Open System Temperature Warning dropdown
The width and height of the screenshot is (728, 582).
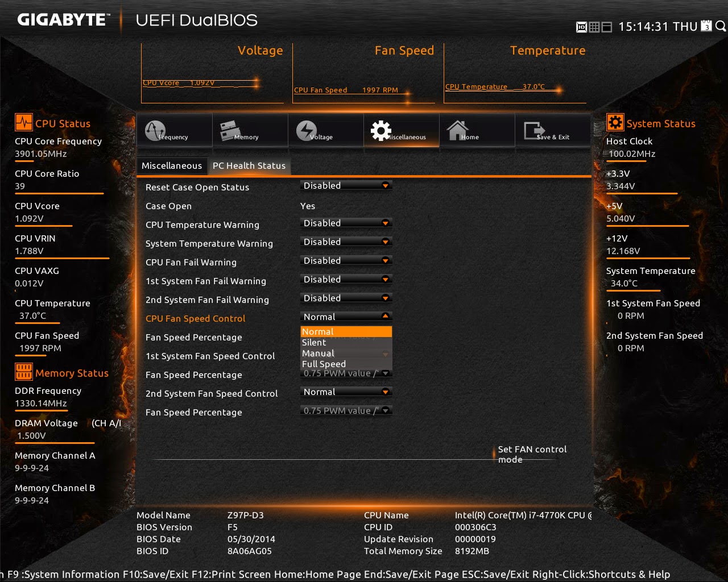pos(346,242)
